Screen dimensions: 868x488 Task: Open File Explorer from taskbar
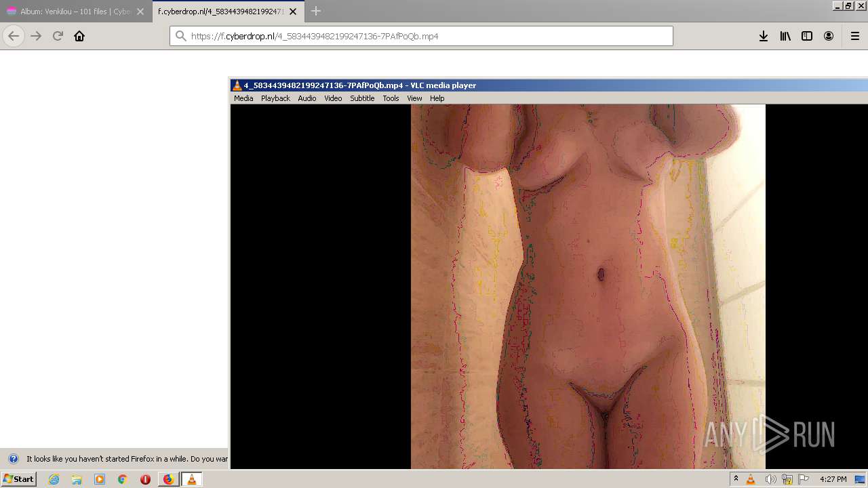pyautogui.click(x=77, y=479)
